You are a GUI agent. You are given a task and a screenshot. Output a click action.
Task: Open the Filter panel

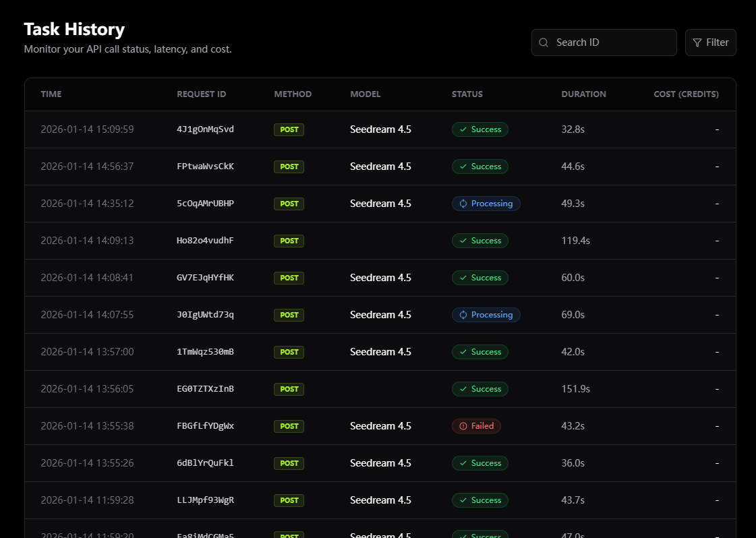(x=711, y=42)
